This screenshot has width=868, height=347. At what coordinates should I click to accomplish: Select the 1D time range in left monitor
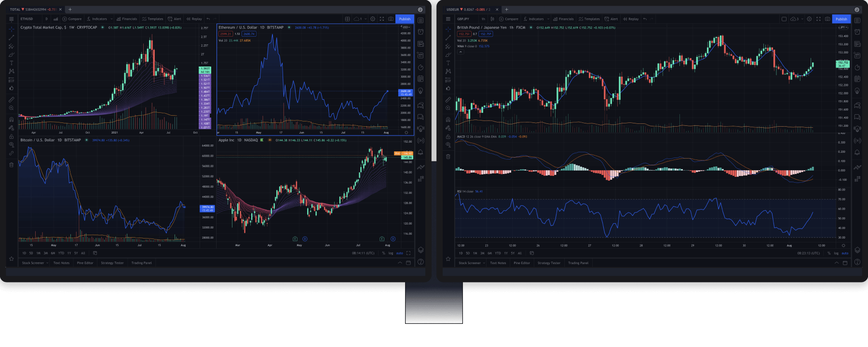click(24, 253)
